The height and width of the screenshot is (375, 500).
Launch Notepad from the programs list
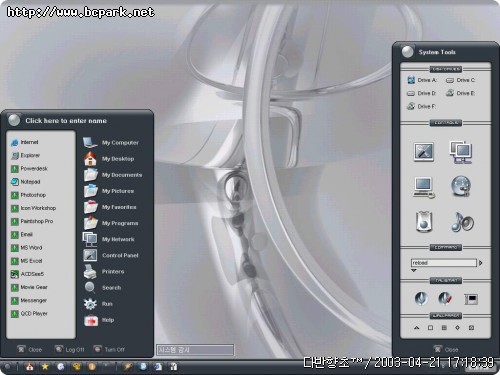coord(26,182)
